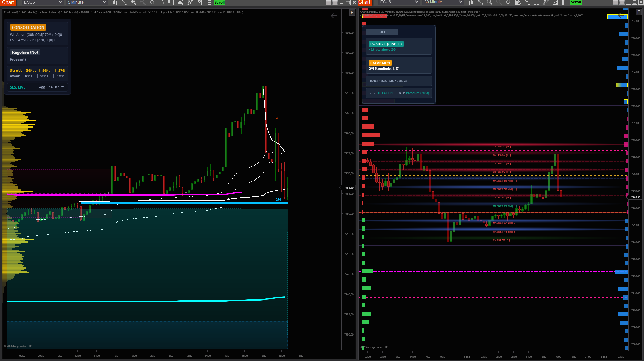This screenshot has width=644, height=361.
Task: Click WL Attive (30M|90M|270M) line
Action: coord(36,35)
